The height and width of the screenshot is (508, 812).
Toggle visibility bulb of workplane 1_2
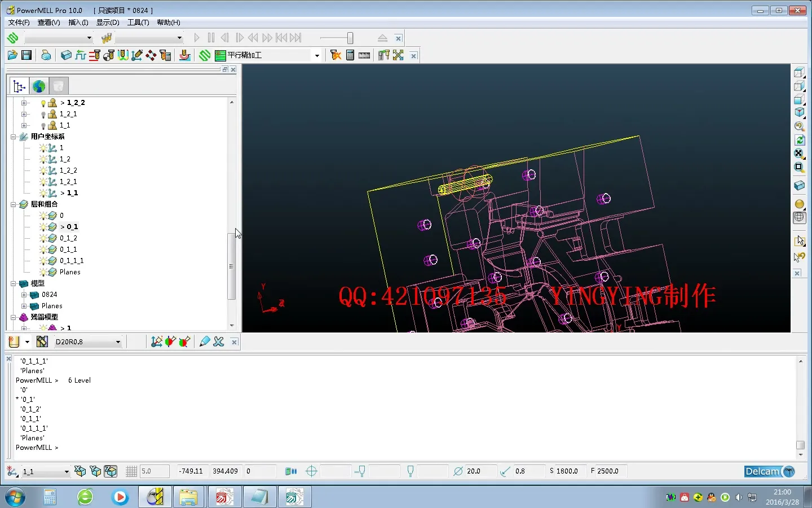pos(43,159)
